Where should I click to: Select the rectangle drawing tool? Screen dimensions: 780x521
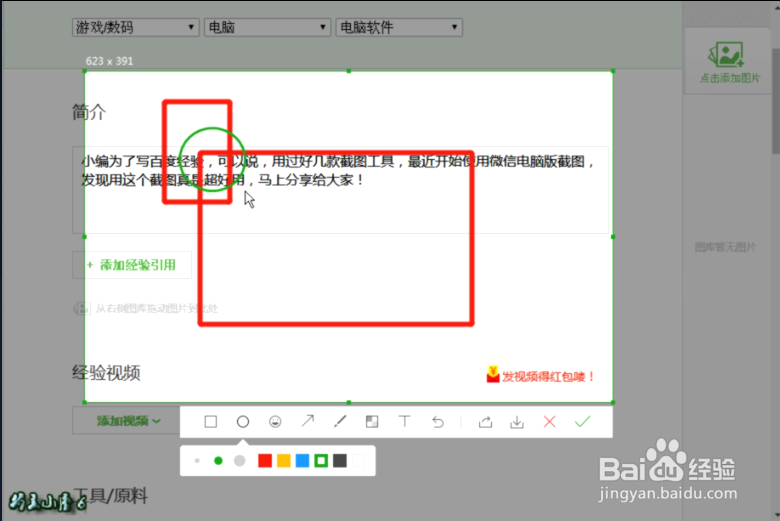pyautogui.click(x=210, y=422)
